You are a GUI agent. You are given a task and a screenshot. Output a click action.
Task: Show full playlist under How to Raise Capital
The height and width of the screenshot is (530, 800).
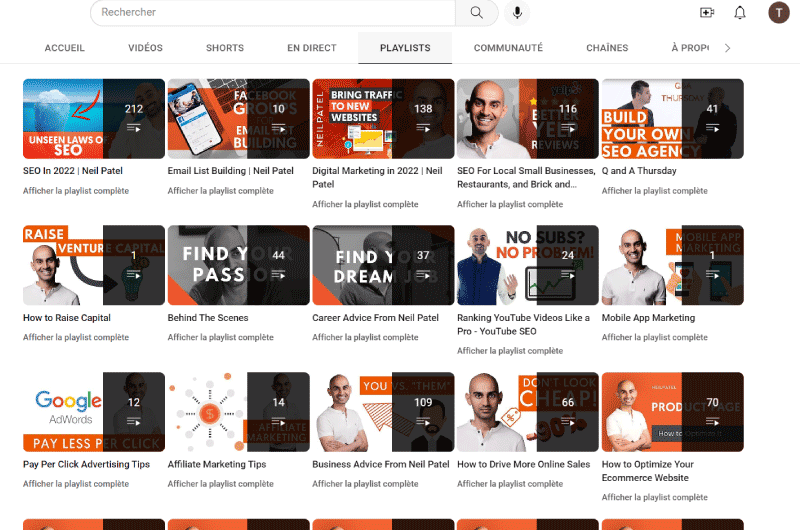(76, 337)
